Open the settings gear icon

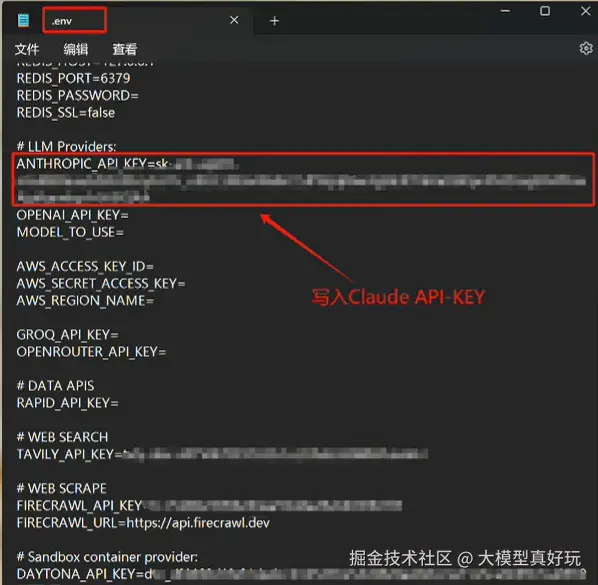(x=586, y=48)
